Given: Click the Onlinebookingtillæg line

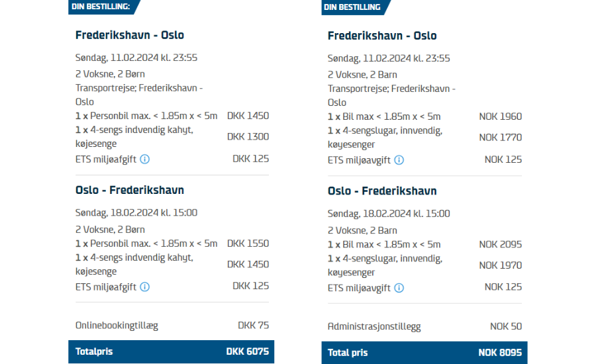Looking at the screenshot, I should click(172, 326).
